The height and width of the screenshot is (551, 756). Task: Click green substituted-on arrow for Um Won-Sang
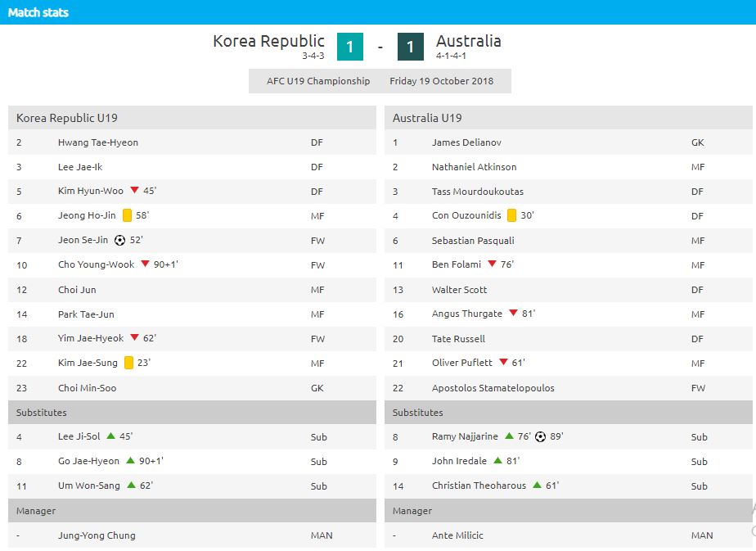pos(131,485)
